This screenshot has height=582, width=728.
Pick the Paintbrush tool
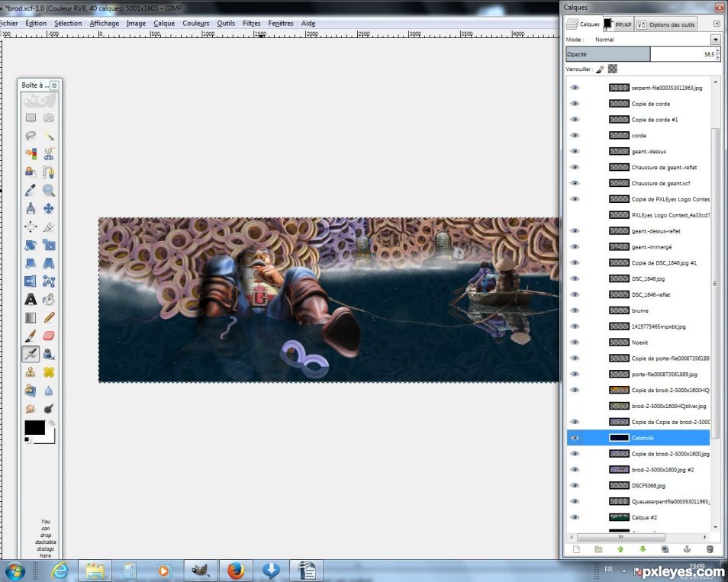(31, 336)
